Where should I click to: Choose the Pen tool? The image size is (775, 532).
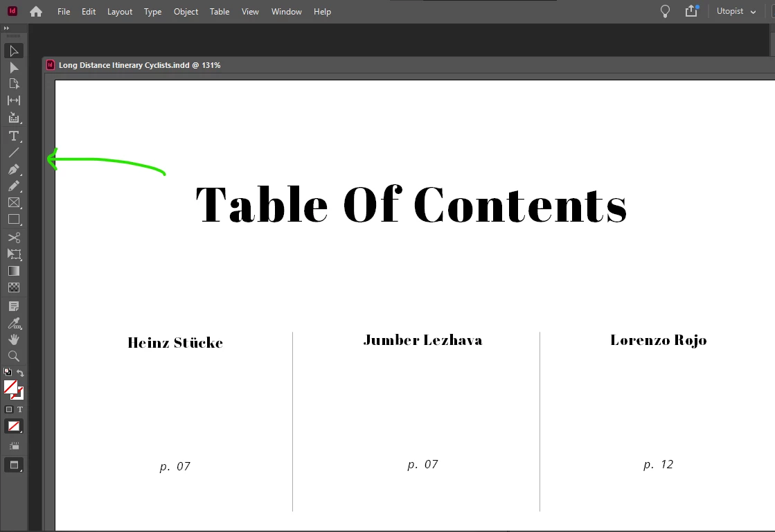(x=14, y=170)
